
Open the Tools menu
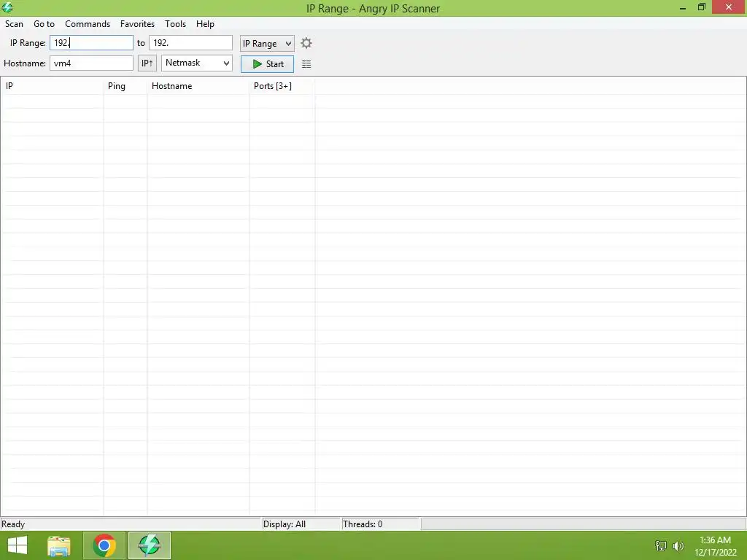coord(175,24)
